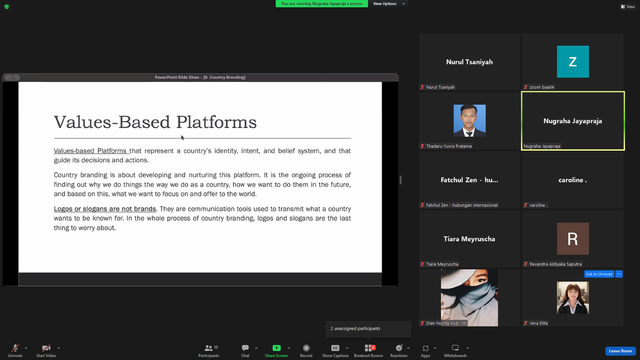Expand chat options arrow beside Chat
This screenshot has width=640, height=360.
[256, 348]
